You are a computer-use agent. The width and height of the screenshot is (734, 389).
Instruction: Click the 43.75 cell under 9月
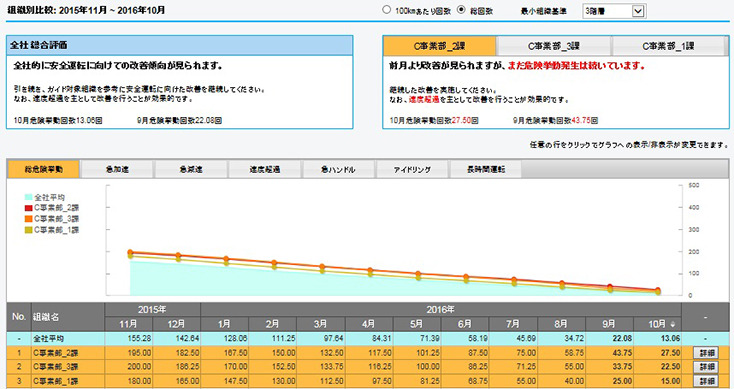coord(609,353)
